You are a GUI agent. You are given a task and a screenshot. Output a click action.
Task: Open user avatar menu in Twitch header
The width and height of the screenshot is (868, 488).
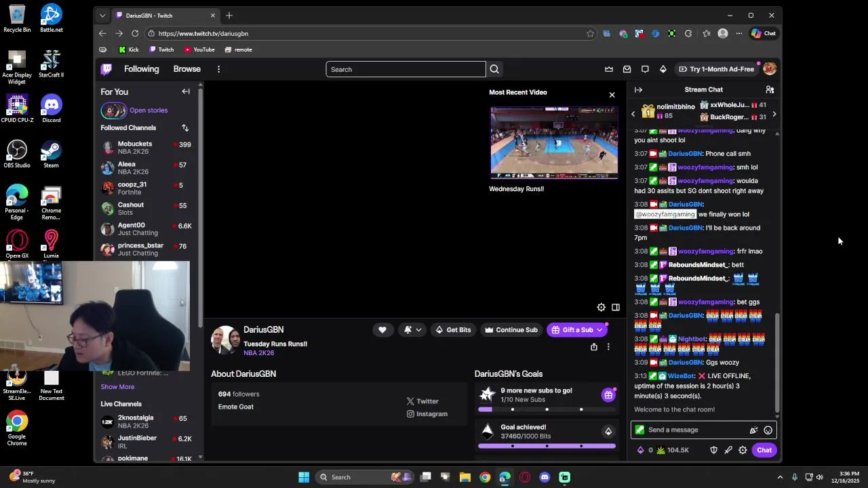pyautogui.click(x=769, y=69)
